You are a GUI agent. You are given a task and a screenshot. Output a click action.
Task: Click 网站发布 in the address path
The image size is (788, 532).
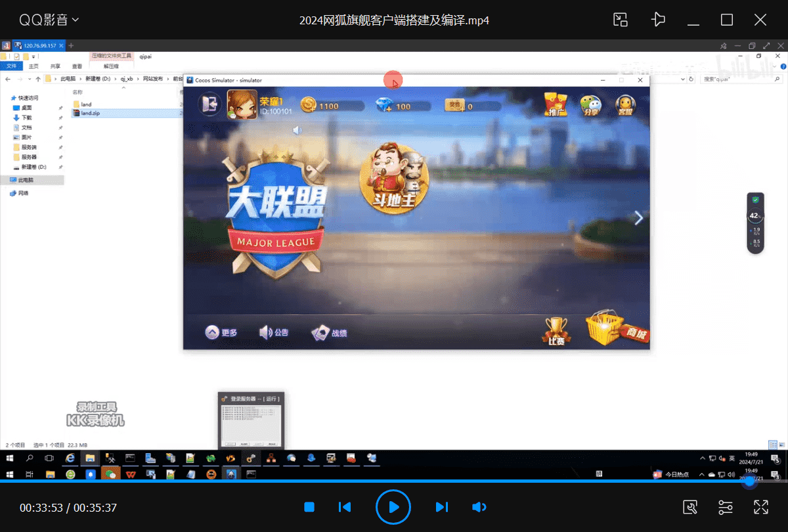(x=154, y=79)
